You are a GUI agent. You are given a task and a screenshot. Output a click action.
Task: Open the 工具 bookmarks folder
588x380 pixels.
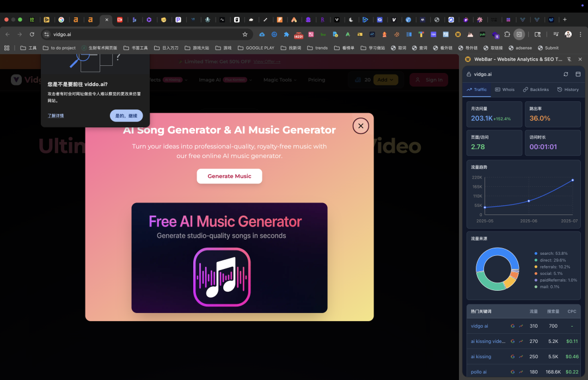tap(28, 48)
